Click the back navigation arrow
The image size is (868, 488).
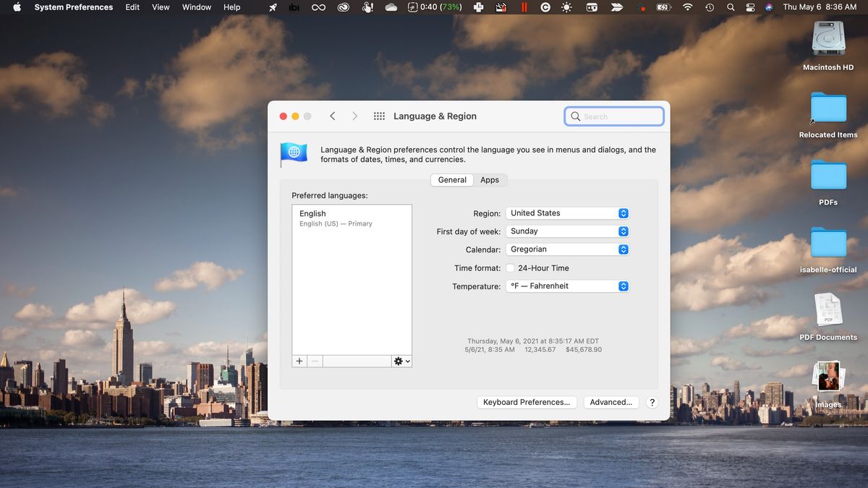click(x=332, y=116)
